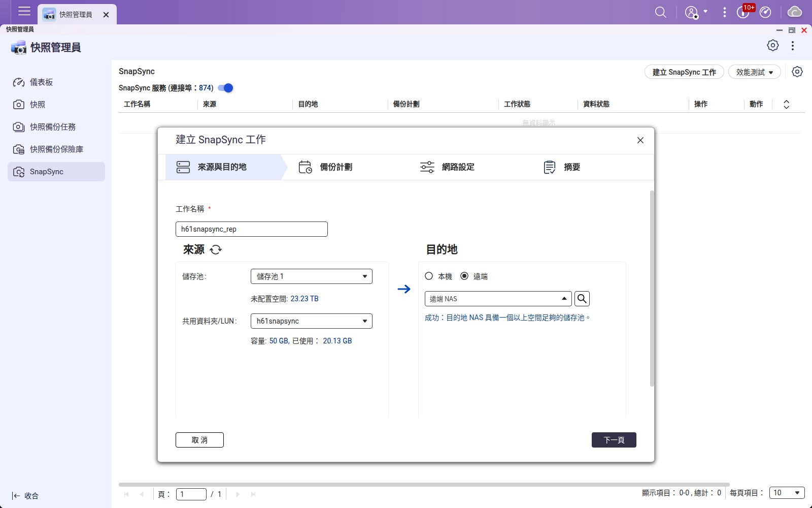Open notifications with the 10+ badge
The image size is (812, 508).
click(745, 12)
